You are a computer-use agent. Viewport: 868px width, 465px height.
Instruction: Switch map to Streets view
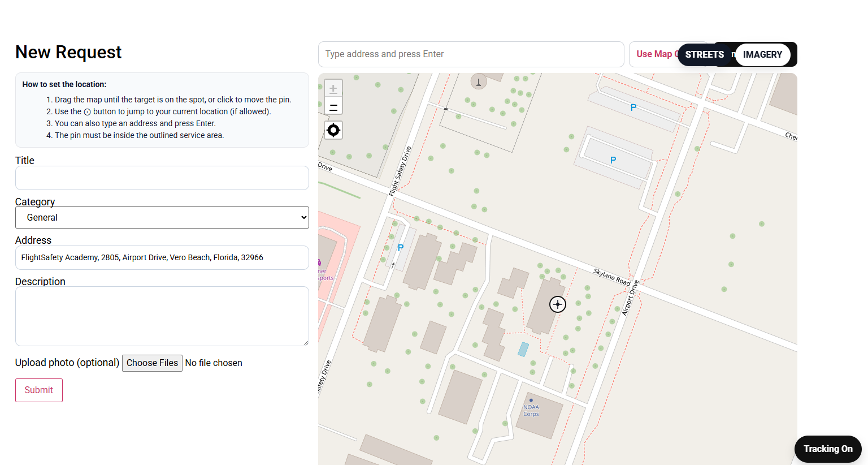pyautogui.click(x=704, y=55)
